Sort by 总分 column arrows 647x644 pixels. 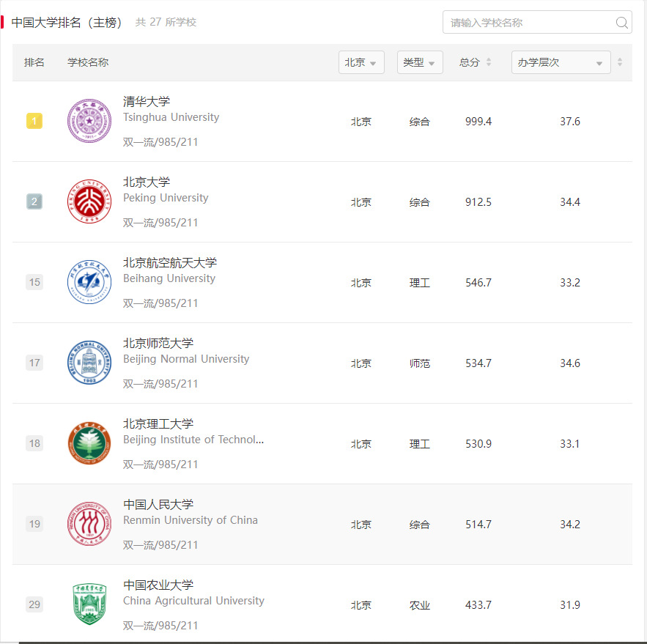click(x=489, y=62)
